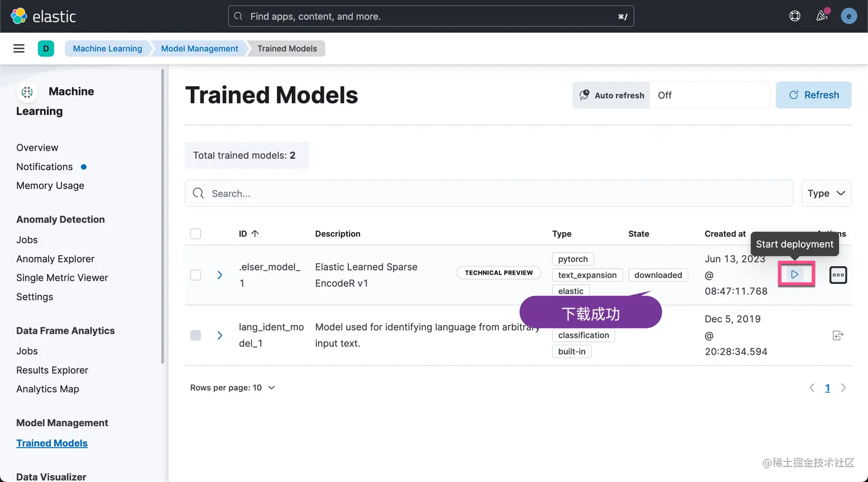868x482 pixels.
Task: Click the TECHNICAL PREVIEW badge
Action: coord(499,273)
